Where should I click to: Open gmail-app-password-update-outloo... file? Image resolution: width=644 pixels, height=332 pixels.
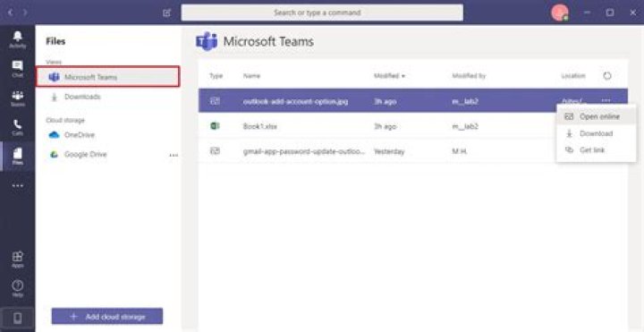point(303,151)
